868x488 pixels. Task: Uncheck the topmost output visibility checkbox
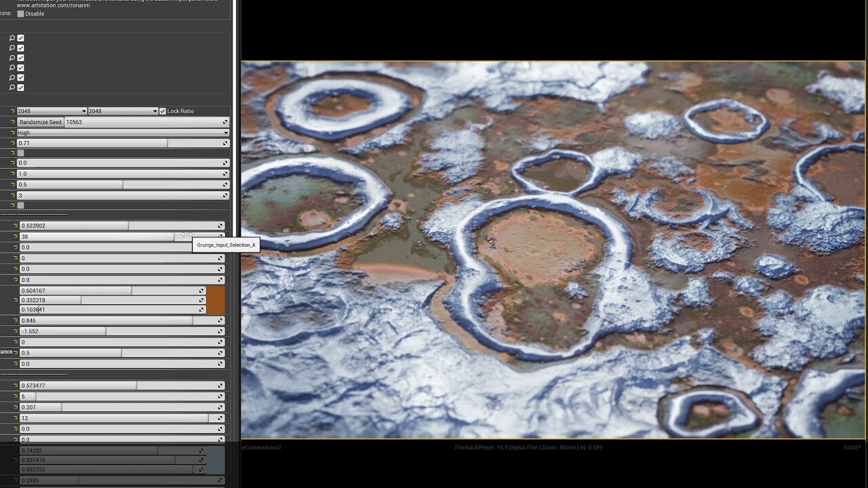pos(20,38)
